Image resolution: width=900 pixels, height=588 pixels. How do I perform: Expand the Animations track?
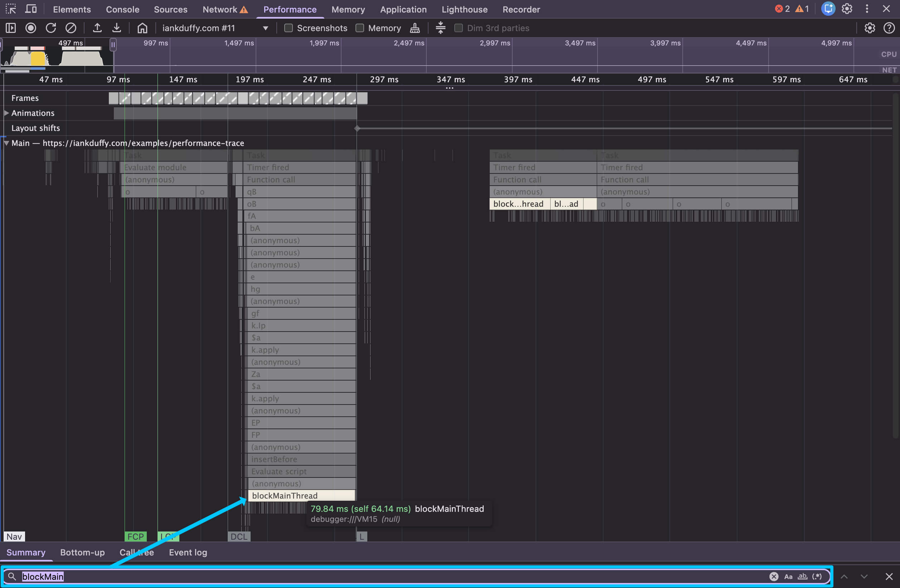click(6, 113)
